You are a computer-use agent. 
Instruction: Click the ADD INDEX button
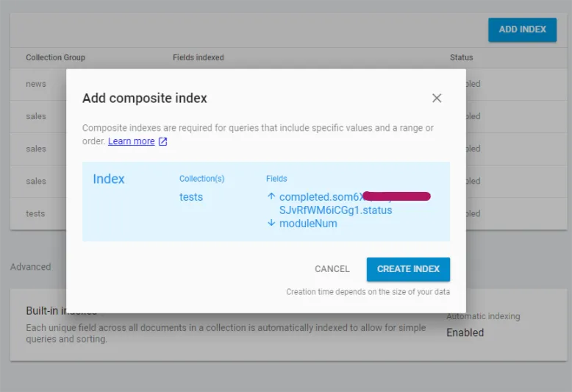[x=523, y=29]
